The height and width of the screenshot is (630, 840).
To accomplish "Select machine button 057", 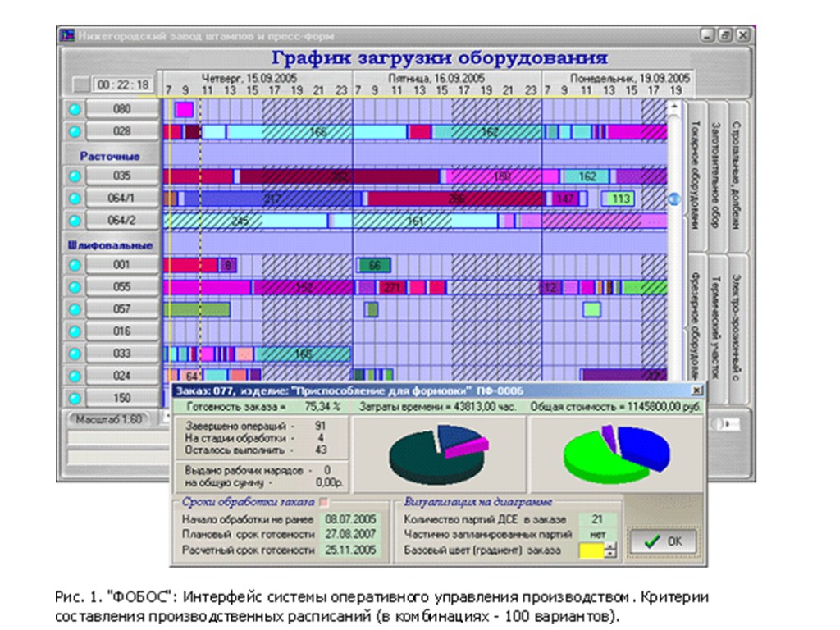I will [x=122, y=309].
